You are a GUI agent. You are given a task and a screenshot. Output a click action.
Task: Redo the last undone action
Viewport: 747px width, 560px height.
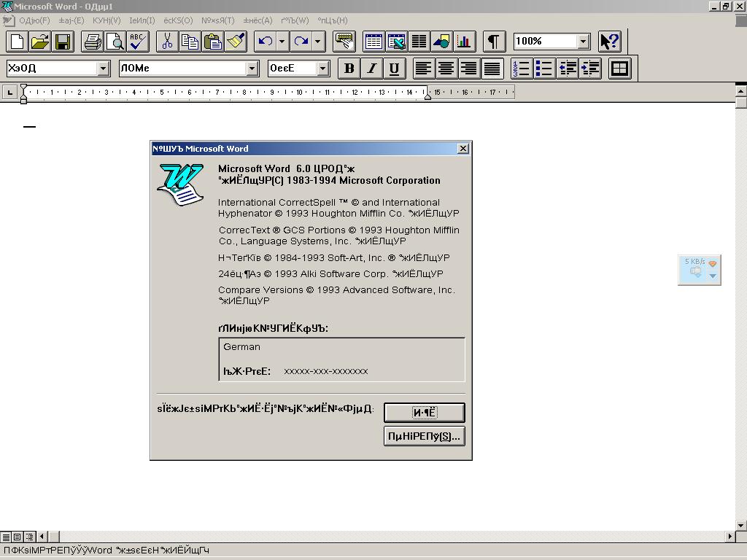pos(301,42)
